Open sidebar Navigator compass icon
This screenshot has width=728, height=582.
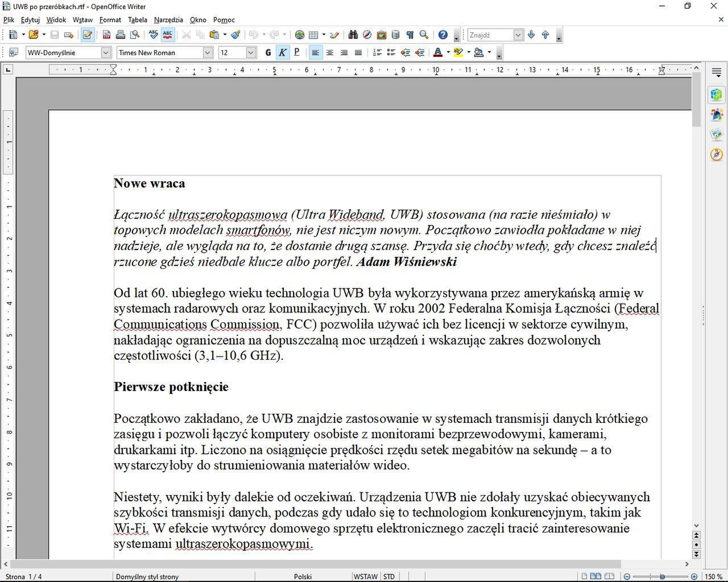[x=717, y=154]
